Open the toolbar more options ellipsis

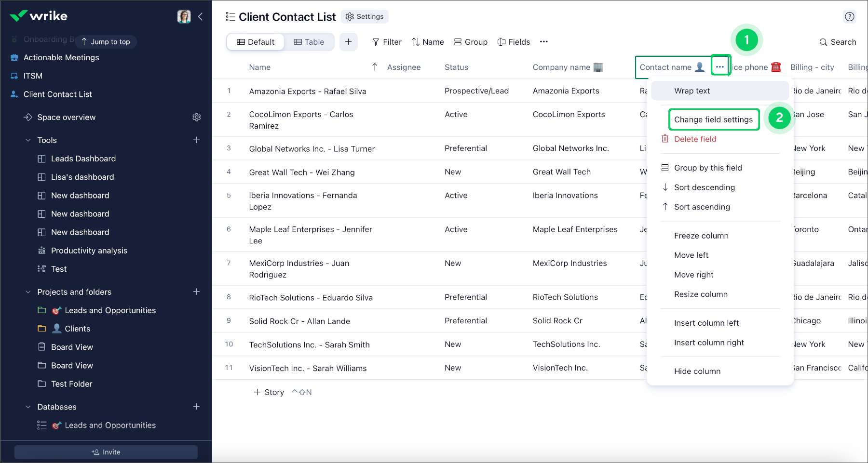coord(543,42)
